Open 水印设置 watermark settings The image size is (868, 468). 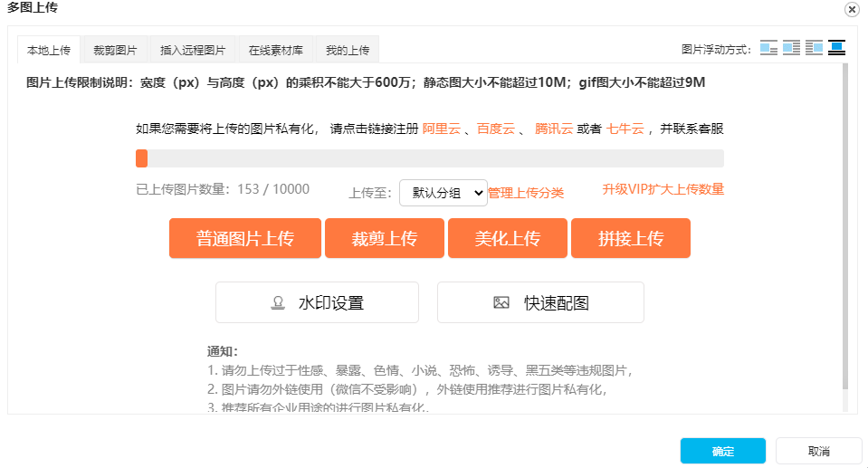click(317, 302)
